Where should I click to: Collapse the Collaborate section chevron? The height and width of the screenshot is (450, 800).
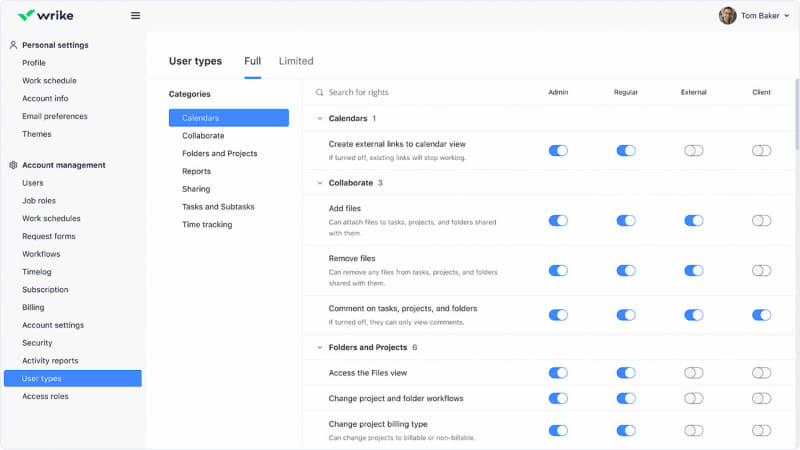[319, 183]
